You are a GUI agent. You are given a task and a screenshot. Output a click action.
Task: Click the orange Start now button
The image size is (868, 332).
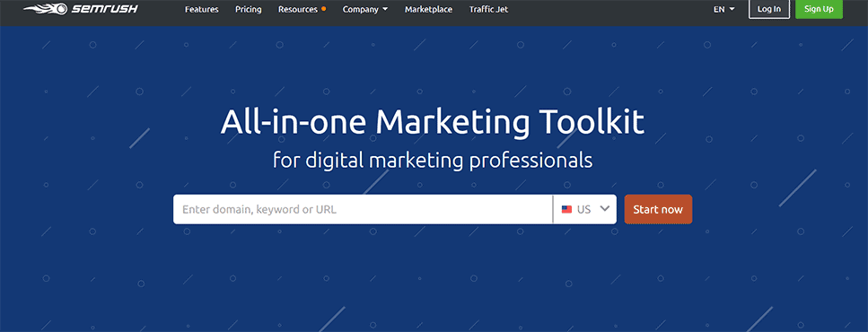pyautogui.click(x=658, y=209)
